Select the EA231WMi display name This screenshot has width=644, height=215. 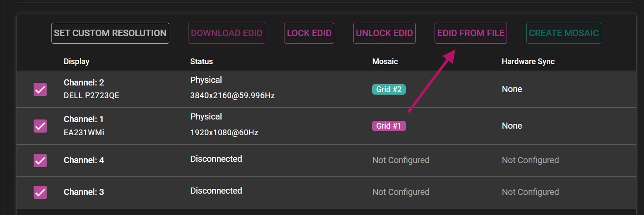(84, 132)
